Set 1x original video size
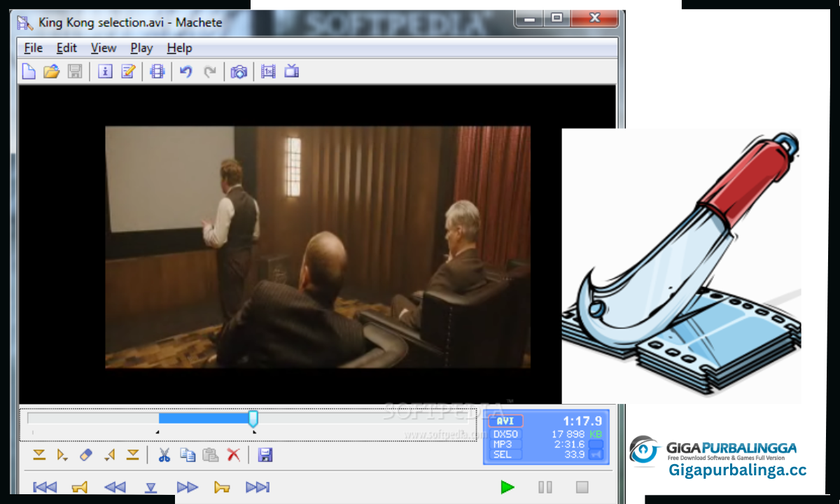This screenshot has height=504, width=840. pos(268,71)
